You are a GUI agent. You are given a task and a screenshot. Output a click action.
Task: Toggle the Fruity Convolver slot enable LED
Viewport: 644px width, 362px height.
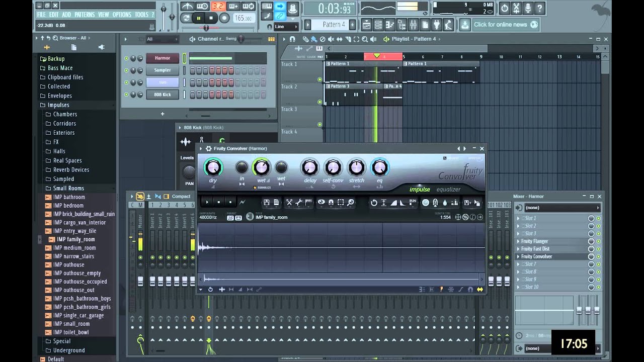coord(598,256)
